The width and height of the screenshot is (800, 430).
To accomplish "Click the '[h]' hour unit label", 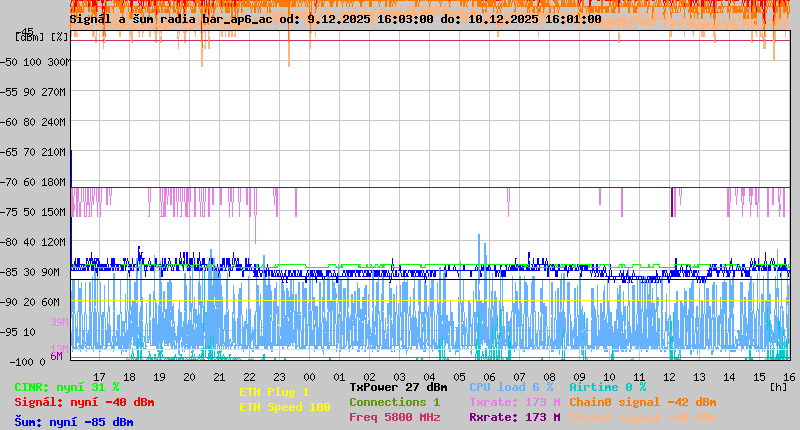I will coord(779,387).
